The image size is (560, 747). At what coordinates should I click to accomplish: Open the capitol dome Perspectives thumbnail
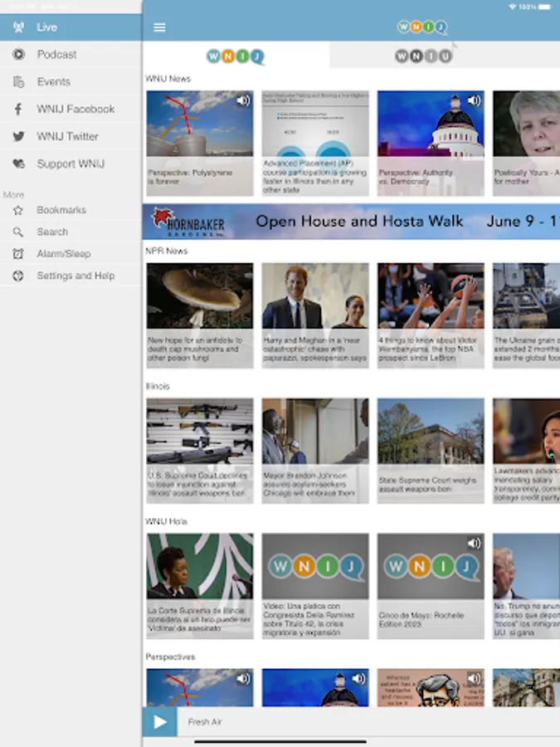[x=315, y=687]
